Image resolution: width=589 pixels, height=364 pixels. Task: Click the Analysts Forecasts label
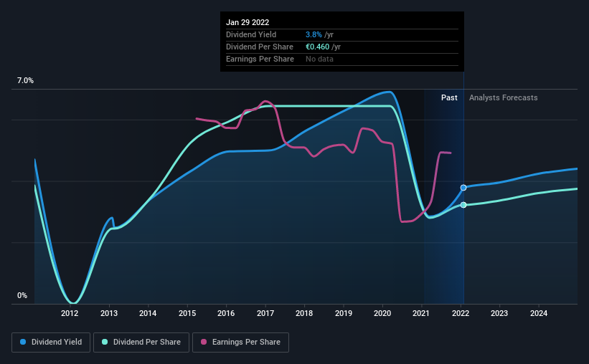click(x=504, y=97)
